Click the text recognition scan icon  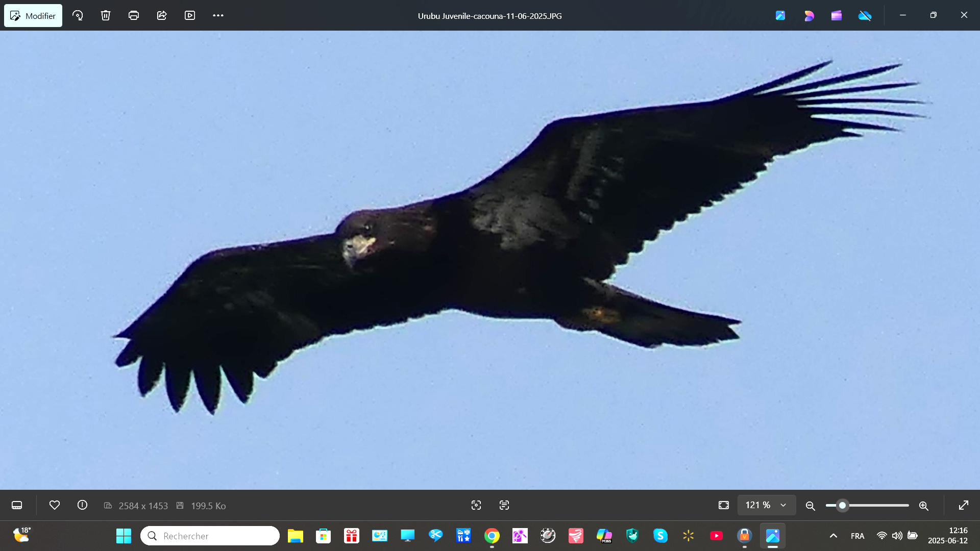(x=504, y=505)
